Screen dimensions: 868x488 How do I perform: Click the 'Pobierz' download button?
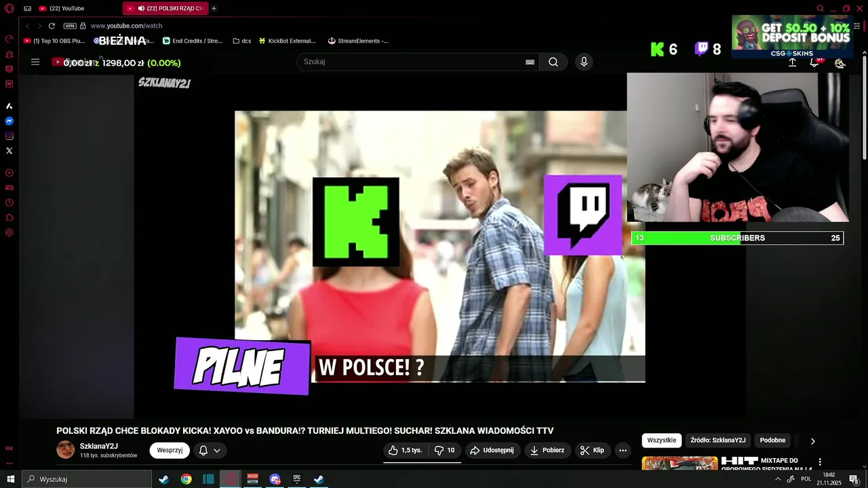coord(547,450)
